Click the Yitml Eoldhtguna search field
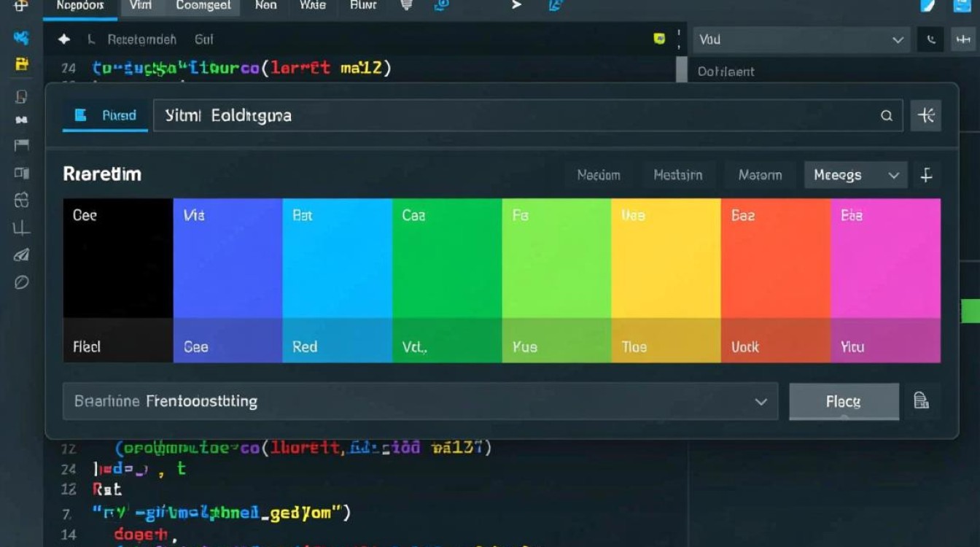Viewport: 980px width, 547px height. pyautogui.click(x=510, y=116)
